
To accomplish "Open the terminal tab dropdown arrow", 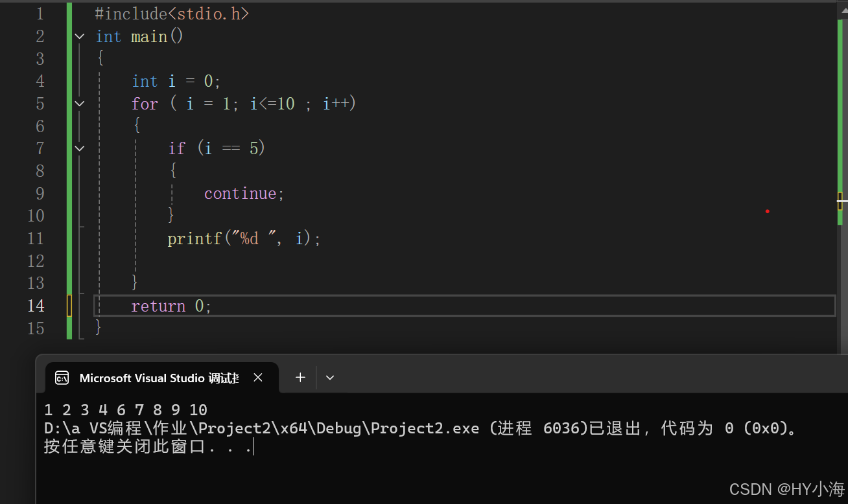I will (x=330, y=378).
